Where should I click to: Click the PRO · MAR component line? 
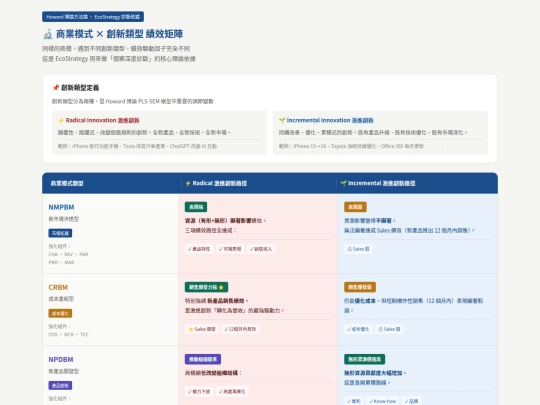61,262
